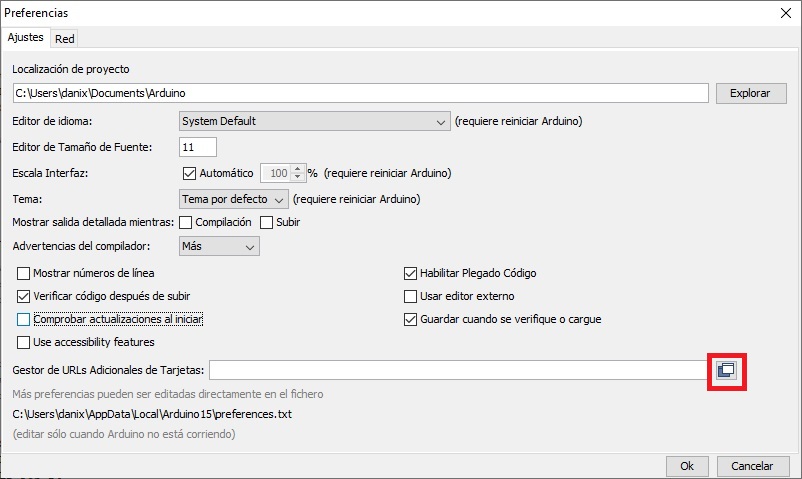Enable detailed output for Subir
This screenshot has height=479, width=802.
point(266,223)
